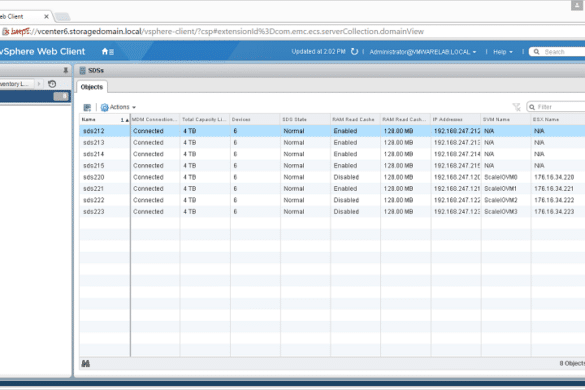The height and width of the screenshot is (390, 585).
Task: Sort by MDM Connection column
Action: point(155,119)
